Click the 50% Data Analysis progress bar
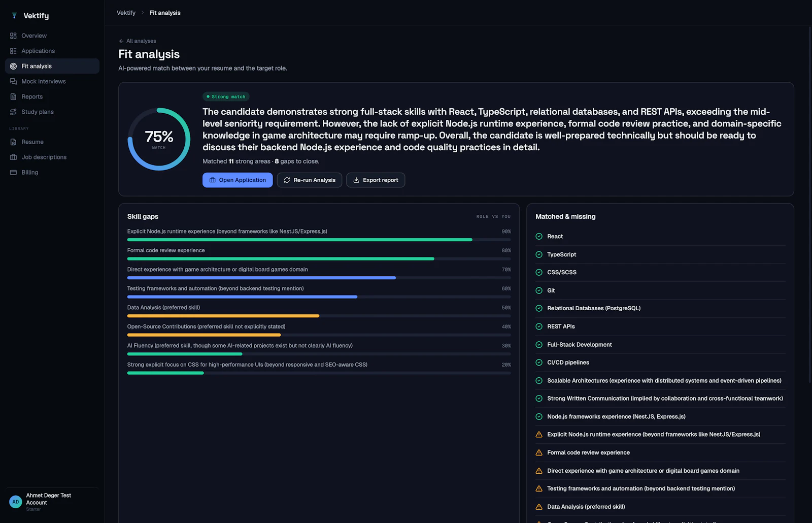This screenshot has width=812, height=523. pos(319,316)
